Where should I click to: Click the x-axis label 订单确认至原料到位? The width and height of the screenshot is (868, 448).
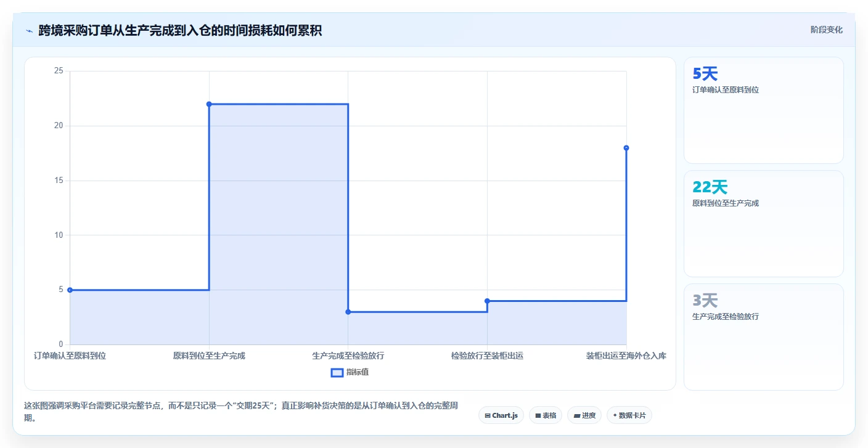[70, 356]
